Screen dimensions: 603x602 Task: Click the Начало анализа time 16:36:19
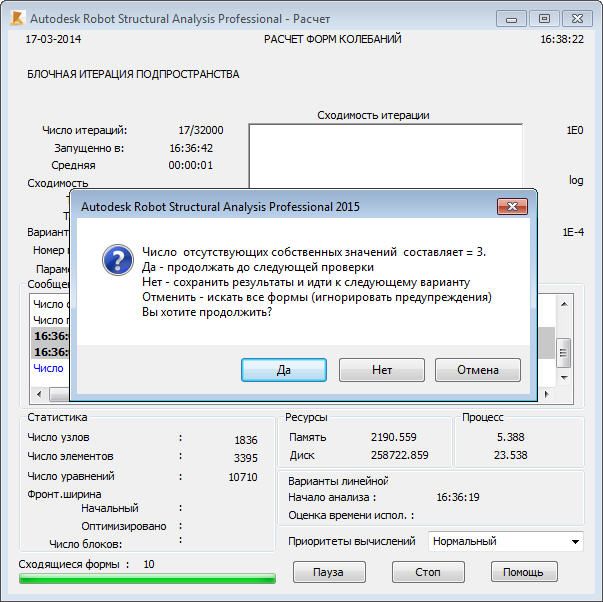pyautogui.click(x=458, y=497)
